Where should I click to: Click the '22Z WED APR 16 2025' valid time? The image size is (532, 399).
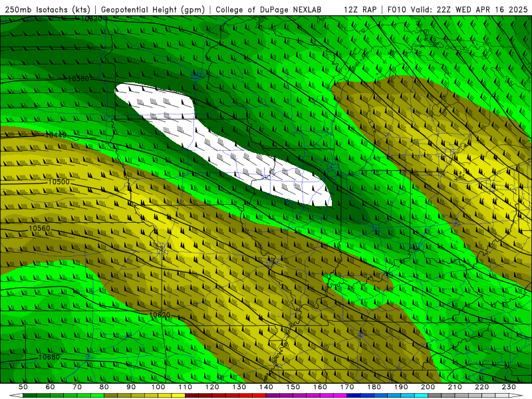tap(482, 9)
